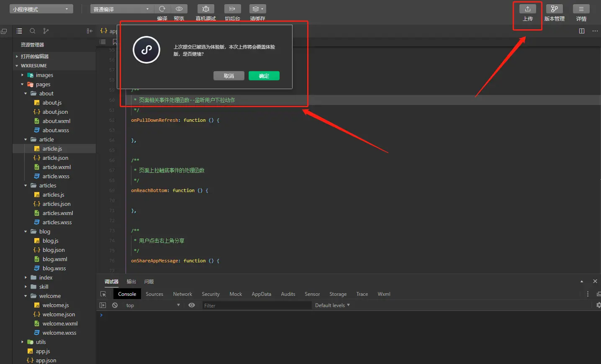This screenshot has width=601, height=364.
Task: Open the Network tab
Action: [182, 294]
